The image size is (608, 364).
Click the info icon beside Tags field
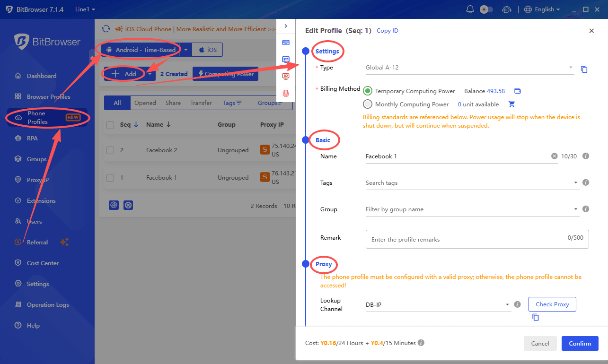(586, 182)
